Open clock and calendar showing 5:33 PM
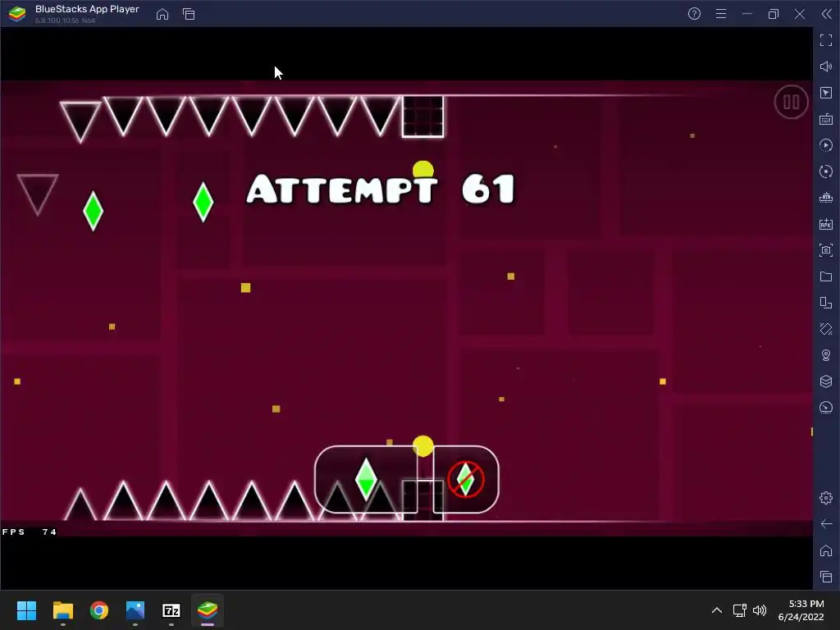This screenshot has height=630, width=840. 801,610
